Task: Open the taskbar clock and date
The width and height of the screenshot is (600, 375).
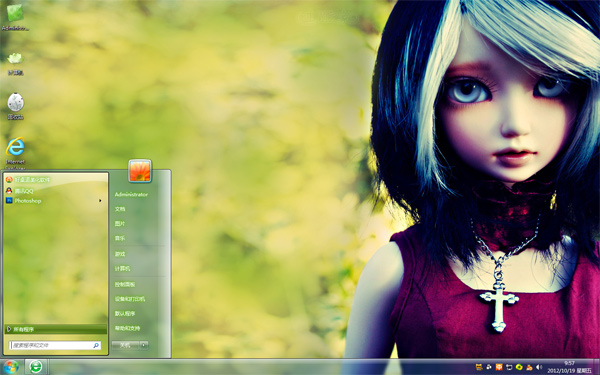Action: pos(569,367)
